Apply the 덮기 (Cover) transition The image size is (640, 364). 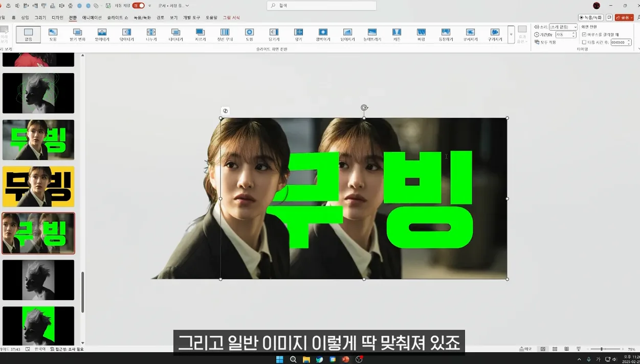point(298,34)
